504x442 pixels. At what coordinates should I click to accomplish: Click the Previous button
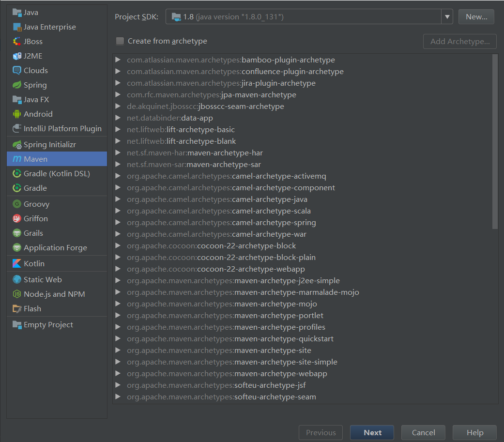click(321, 433)
